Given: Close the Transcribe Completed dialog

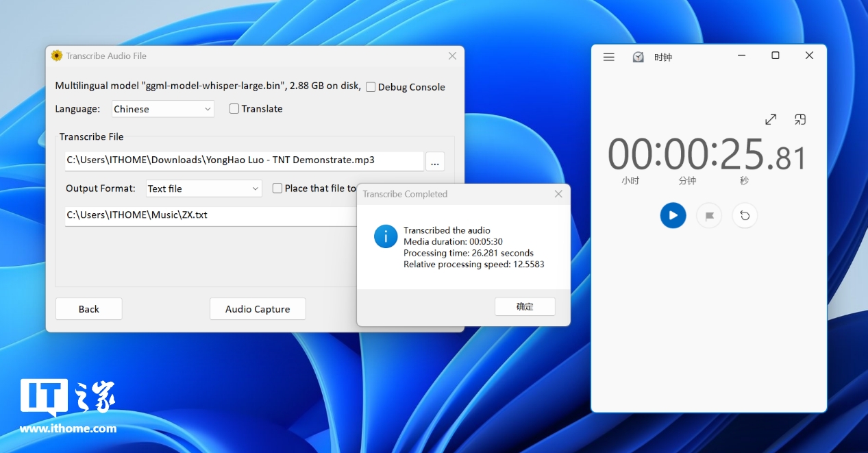Looking at the screenshot, I should click(x=558, y=194).
